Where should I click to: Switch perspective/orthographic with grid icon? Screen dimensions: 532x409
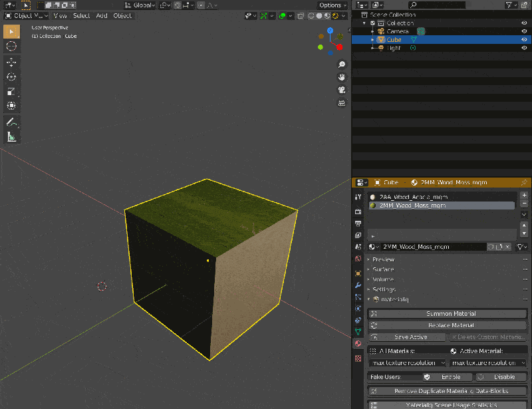(342, 103)
